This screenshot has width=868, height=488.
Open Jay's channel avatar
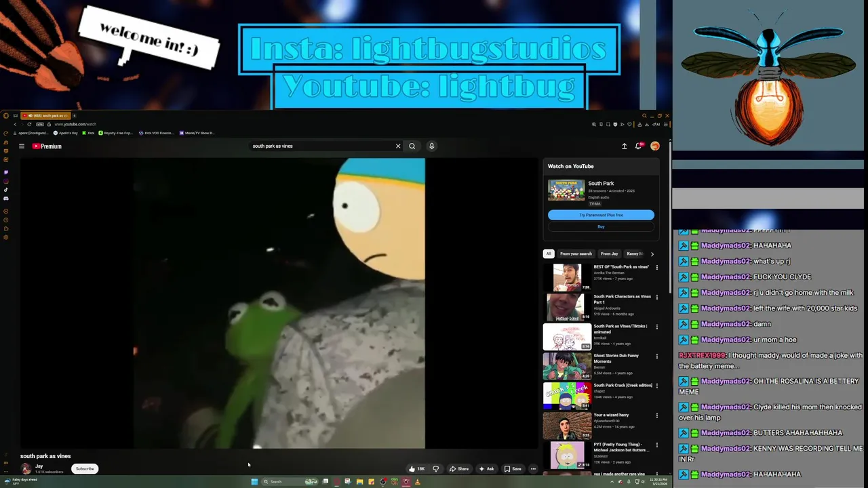tap(26, 468)
